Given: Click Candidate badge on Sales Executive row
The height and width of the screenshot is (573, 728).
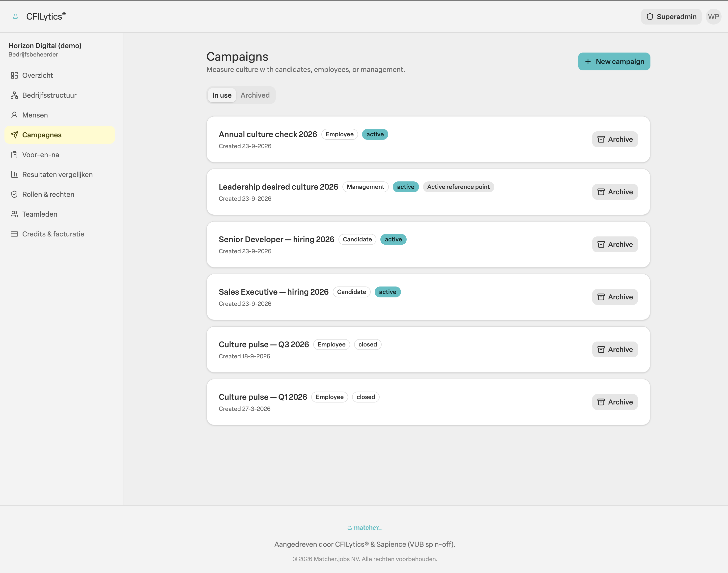Looking at the screenshot, I should tap(351, 292).
